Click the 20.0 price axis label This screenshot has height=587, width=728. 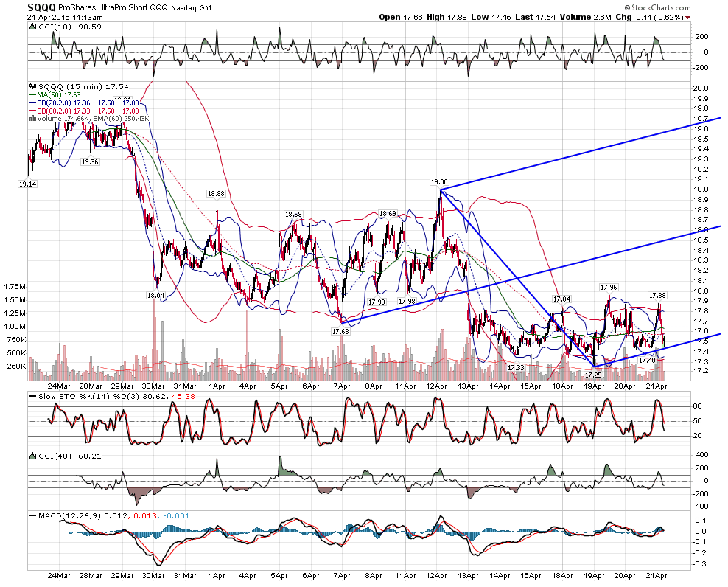pos(700,88)
